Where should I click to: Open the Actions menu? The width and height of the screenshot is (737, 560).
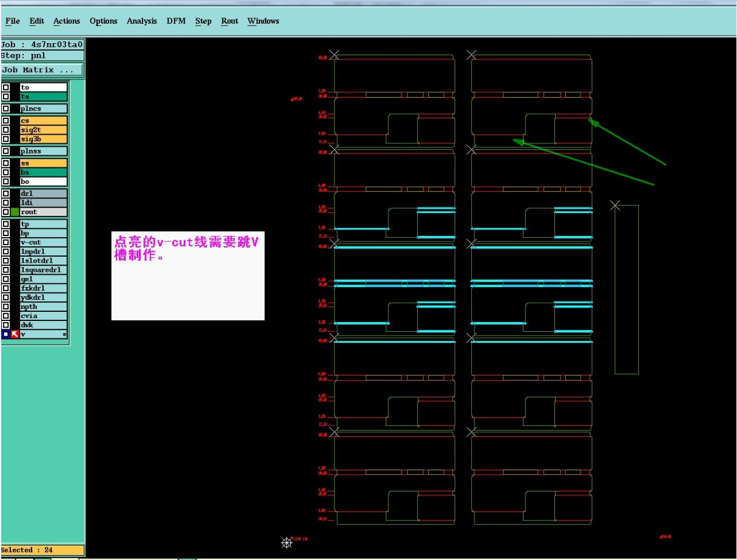tap(66, 21)
